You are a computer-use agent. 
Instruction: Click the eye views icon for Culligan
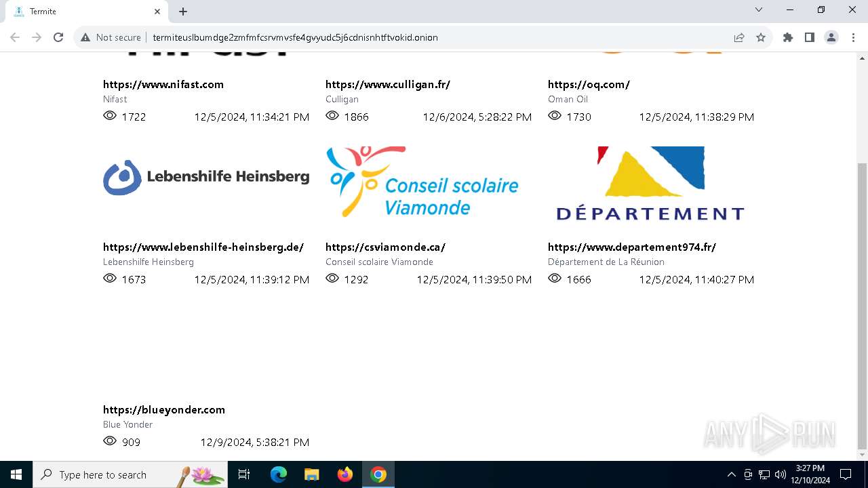coord(332,116)
